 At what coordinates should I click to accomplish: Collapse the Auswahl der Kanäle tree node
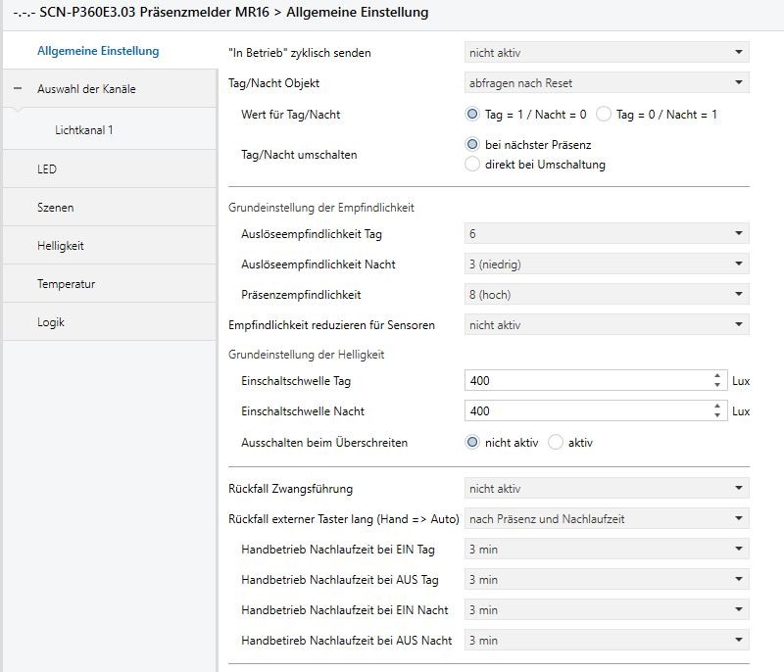coord(18,89)
